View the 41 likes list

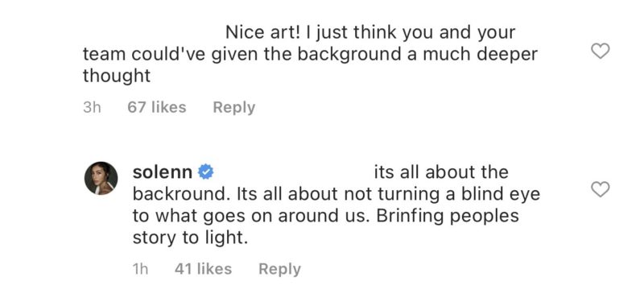(203, 269)
